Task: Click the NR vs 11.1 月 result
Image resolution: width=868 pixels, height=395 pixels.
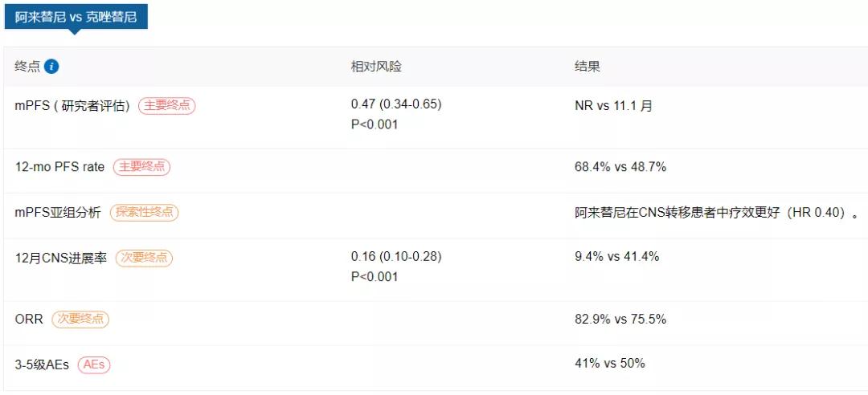Action: [x=614, y=106]
